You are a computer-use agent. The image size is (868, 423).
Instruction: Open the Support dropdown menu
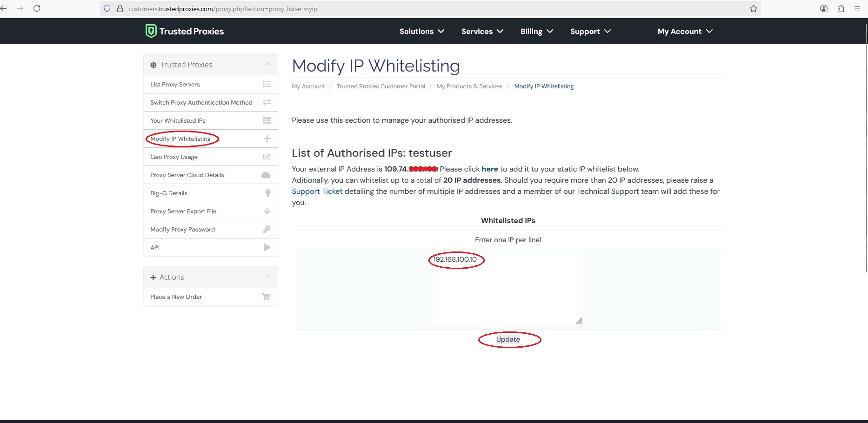click(591, 31)
